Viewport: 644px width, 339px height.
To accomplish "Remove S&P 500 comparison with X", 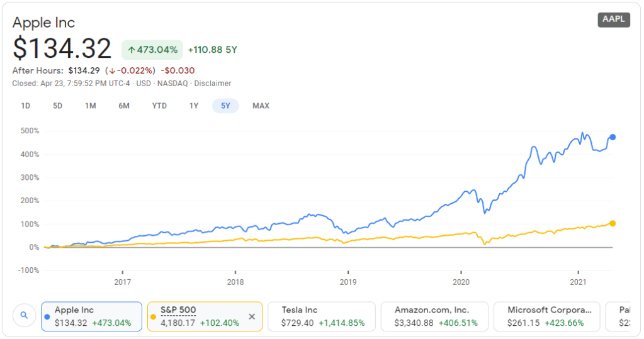I will [252, 316].
